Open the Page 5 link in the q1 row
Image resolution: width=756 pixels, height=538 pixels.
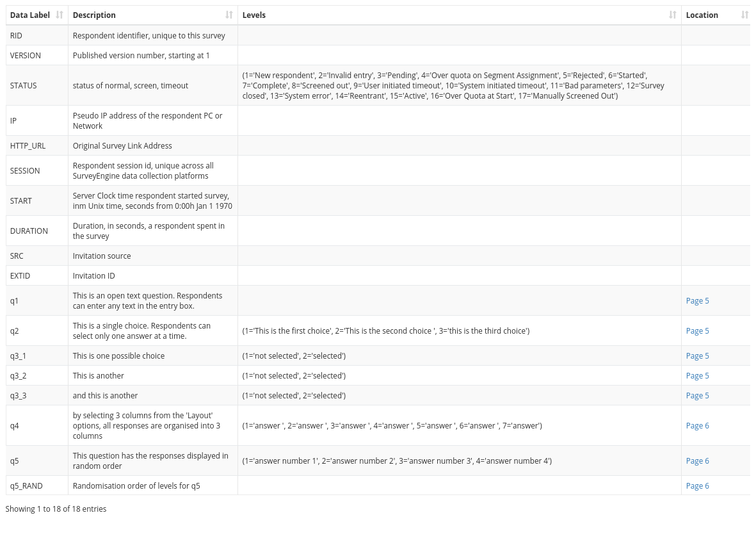coord(697,300)
